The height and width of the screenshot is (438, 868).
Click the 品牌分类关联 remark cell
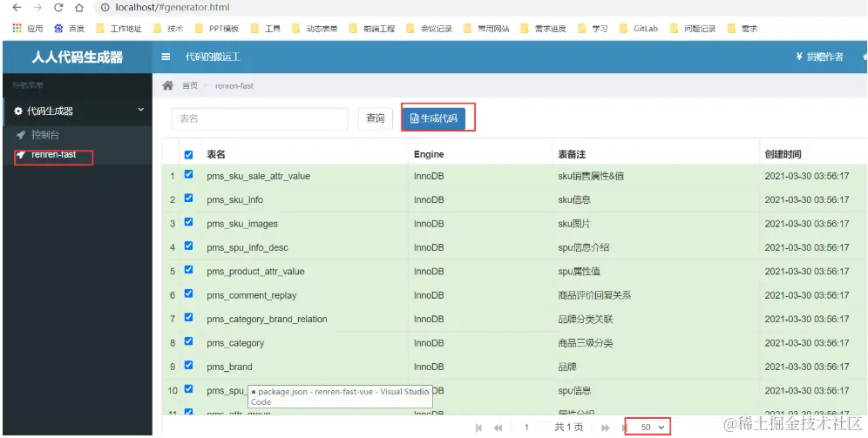pyautogui.click(x=586, y=319)
